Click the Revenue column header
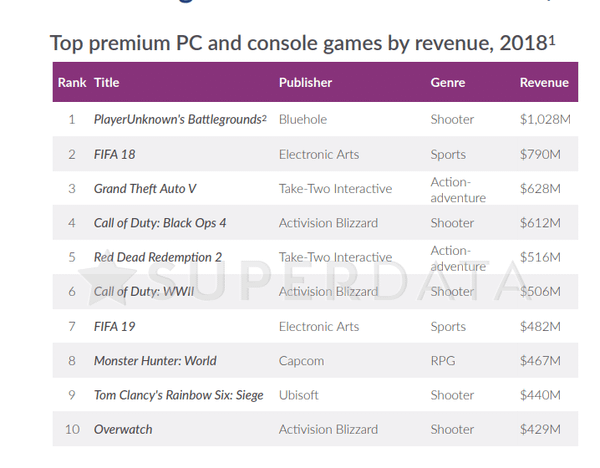The width and height of the screenshot is (600, 468). click(x=544, y=83)
